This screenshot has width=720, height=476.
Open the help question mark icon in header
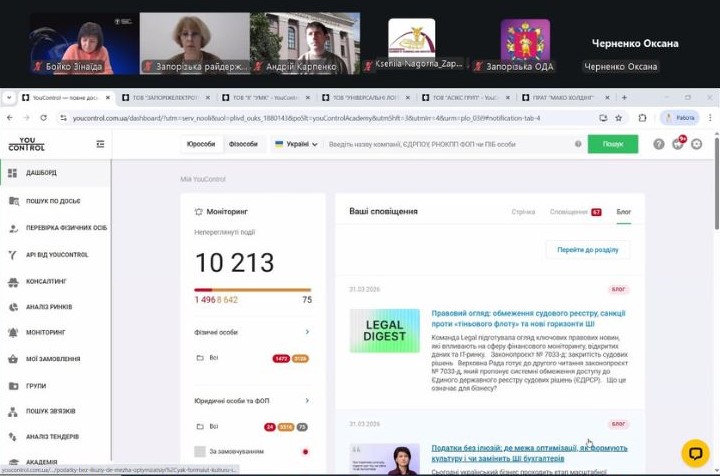658,144
